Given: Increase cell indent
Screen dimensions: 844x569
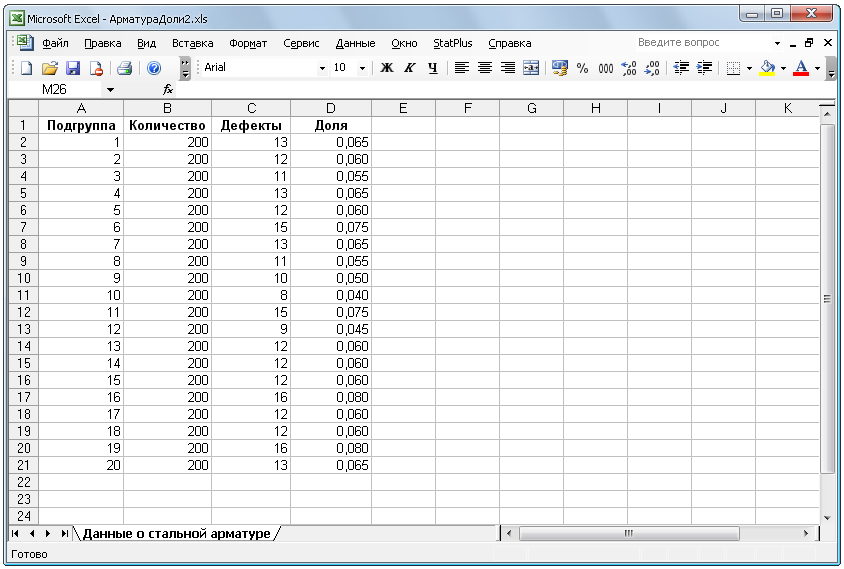Looking at the screenshot, I should (704, 68).
